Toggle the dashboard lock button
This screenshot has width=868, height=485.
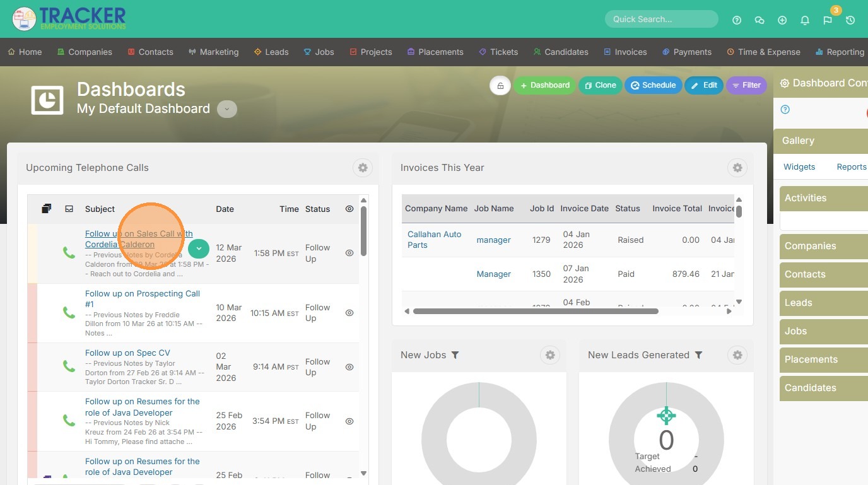point(500,86)
